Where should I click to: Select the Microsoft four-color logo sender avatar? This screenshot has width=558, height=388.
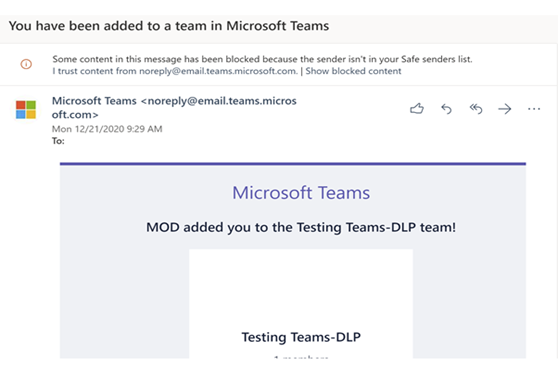[26, 109]
